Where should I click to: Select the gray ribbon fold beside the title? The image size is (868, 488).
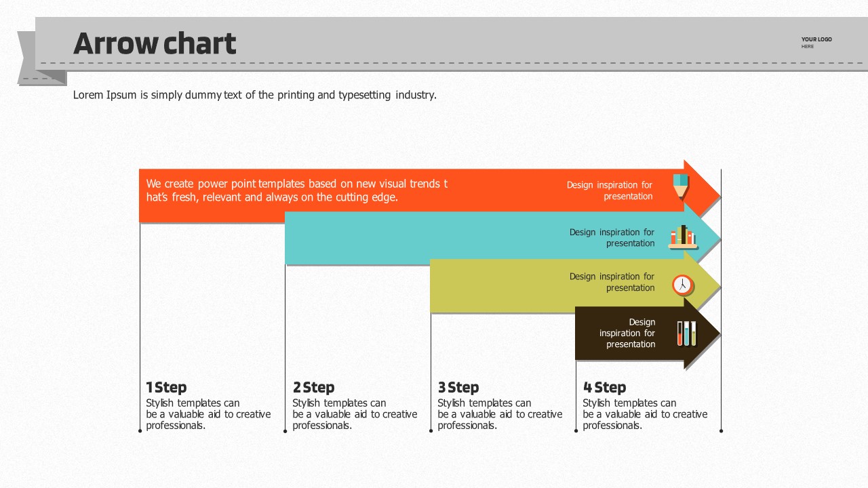point(27,58)
